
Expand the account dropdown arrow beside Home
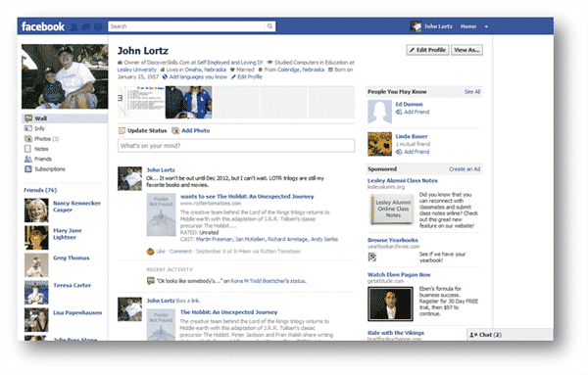pyautogui.click(x=486, y=26)
